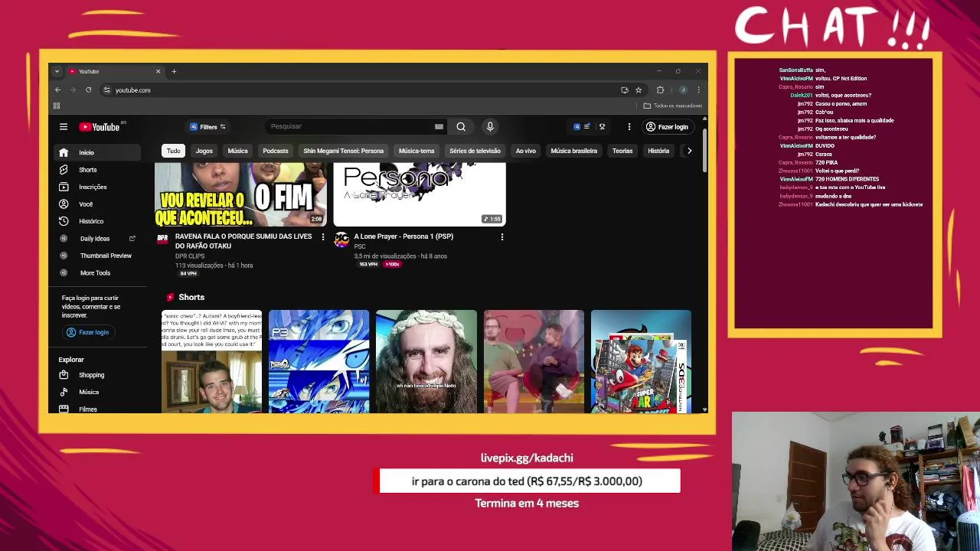Open options menu for the RAVENA FALA video

323,237
